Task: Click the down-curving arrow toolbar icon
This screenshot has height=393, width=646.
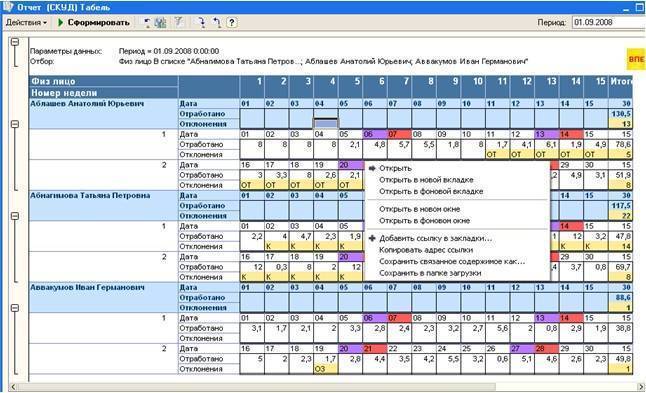Action: click(x=201, y=23)
